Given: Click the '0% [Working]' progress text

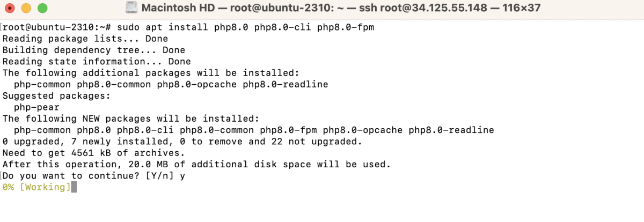Looking at the screenshot, I should pyautogui.click(x=36, y=187).
